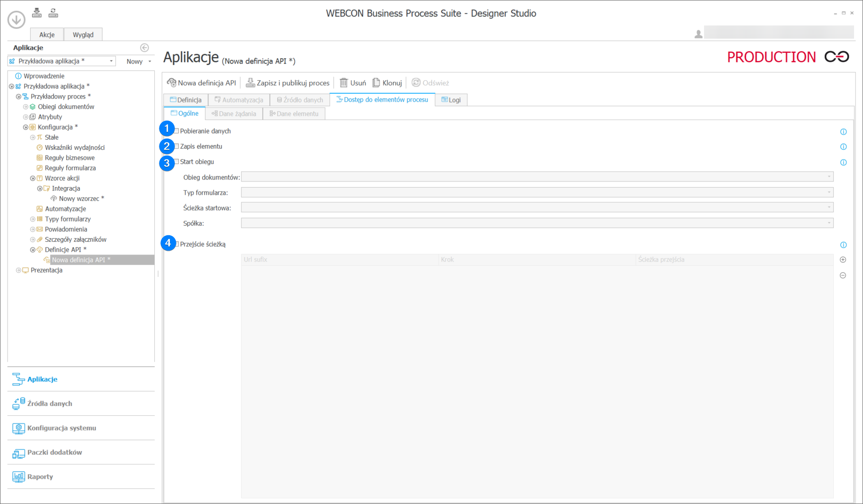Collapse the Wzorce akcji tree node
The width and height of the screenshot is (863, 504).
[x=33, y=178]
